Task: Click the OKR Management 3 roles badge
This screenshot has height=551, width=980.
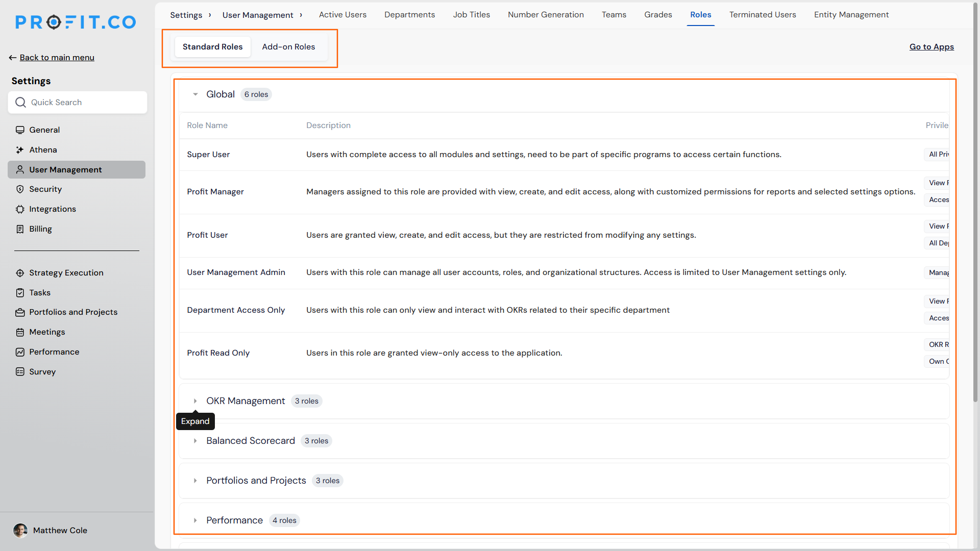Action: point(306,401)
